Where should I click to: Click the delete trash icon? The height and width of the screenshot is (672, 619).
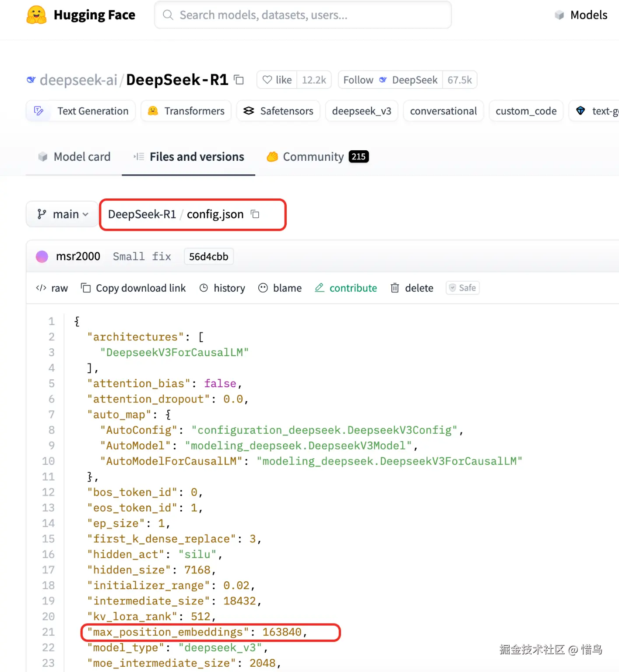pyautogui.click(x=395, y=288)
